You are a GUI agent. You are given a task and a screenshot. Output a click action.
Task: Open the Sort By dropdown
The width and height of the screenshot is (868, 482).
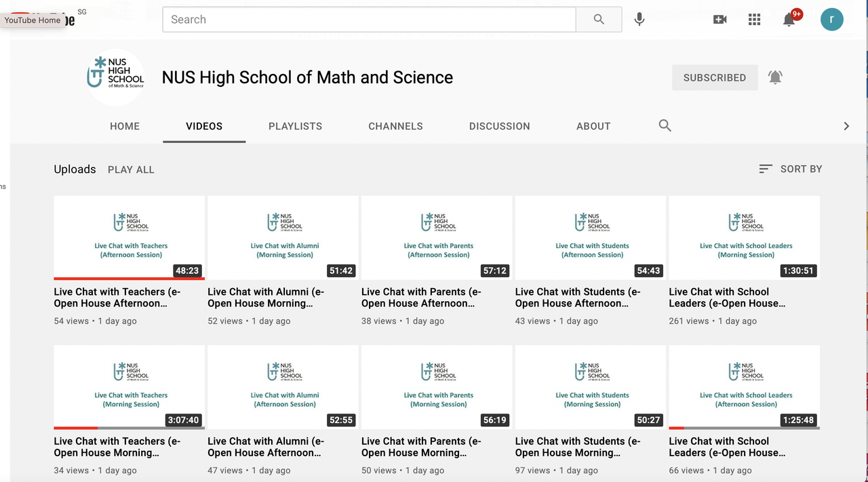[791, 169]
